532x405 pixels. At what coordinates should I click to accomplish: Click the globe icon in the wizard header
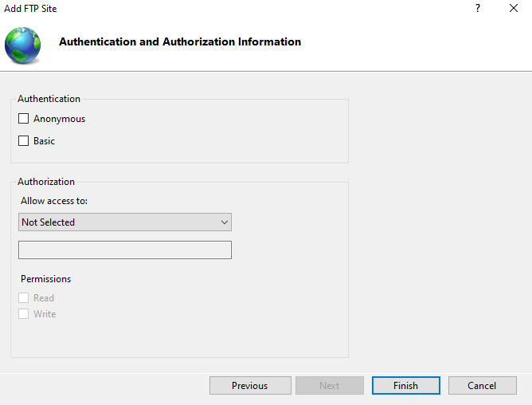[22, 45]
